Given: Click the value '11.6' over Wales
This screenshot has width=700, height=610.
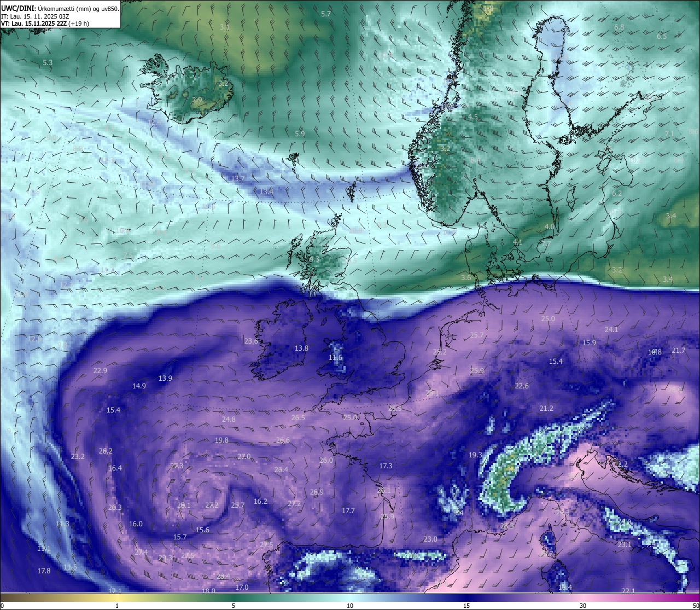Looking at the screenshot, I should [x=335, y=357].
